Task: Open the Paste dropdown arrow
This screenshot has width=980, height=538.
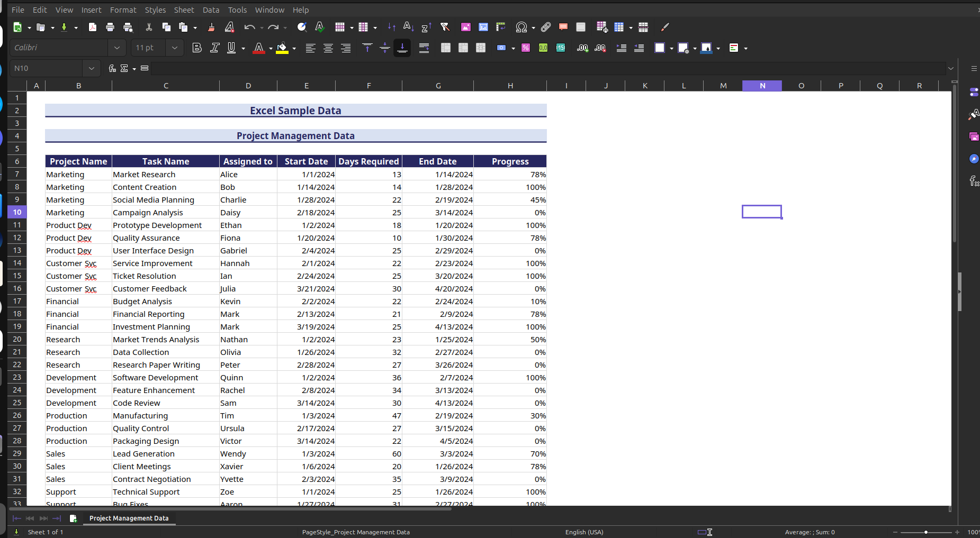Action: click(195, 28)
